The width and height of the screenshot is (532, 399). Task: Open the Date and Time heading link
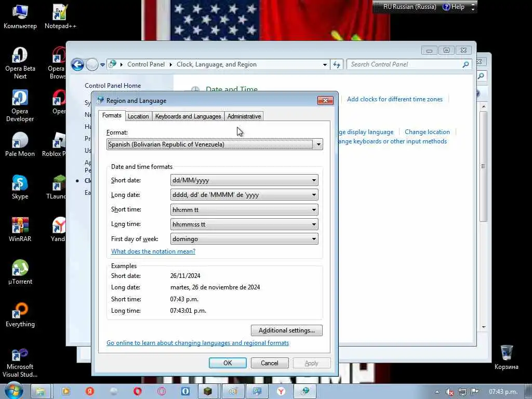pyautogui.click(x=232, y=89)
